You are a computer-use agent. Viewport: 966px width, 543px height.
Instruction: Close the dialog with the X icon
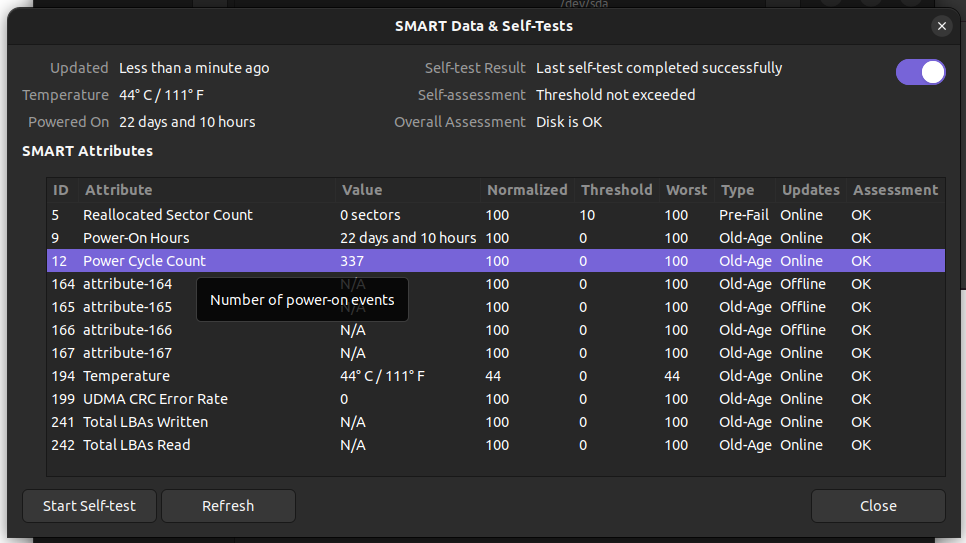point(941,27)
